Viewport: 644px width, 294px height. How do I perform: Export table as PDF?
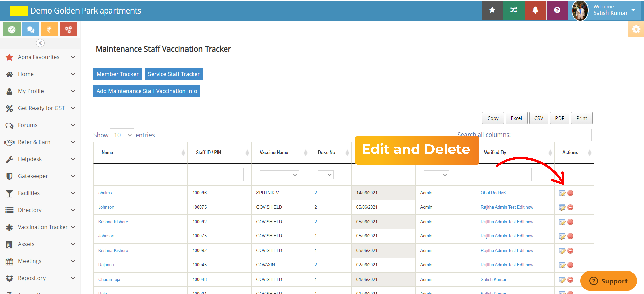pyautogui.click(x=560, y=118)
